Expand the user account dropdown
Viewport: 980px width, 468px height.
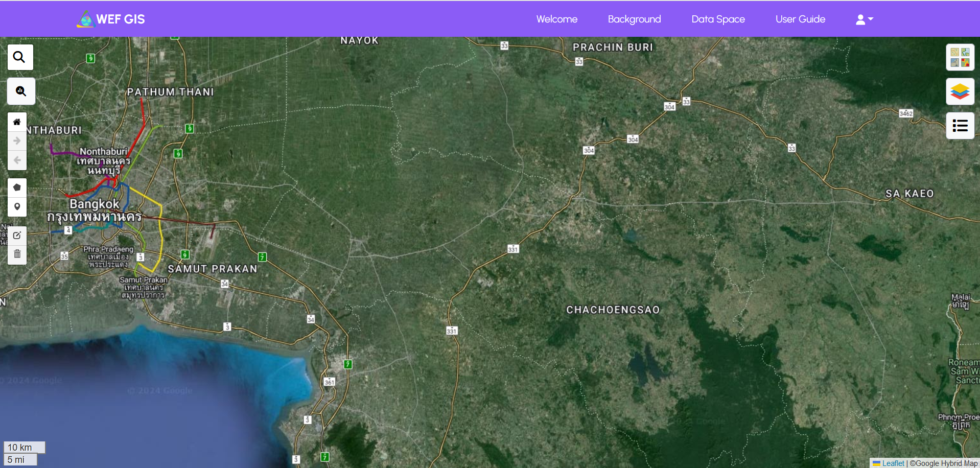coord(864,19)
